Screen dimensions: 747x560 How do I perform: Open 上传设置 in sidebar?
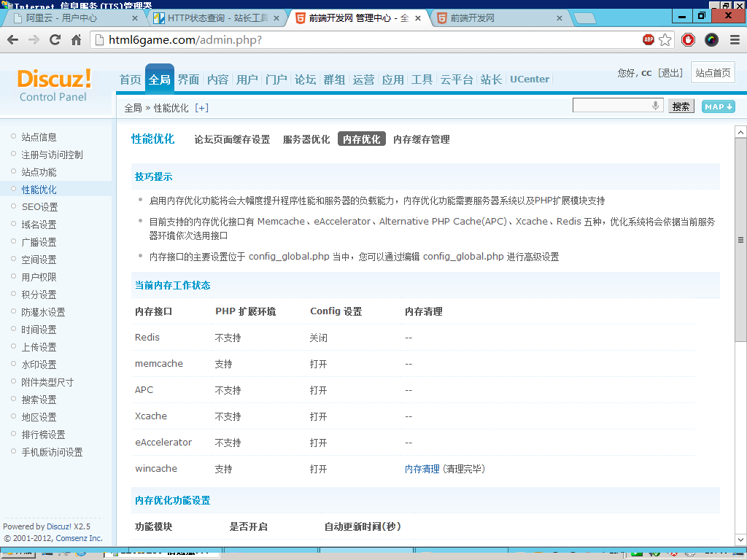point(39,347)
